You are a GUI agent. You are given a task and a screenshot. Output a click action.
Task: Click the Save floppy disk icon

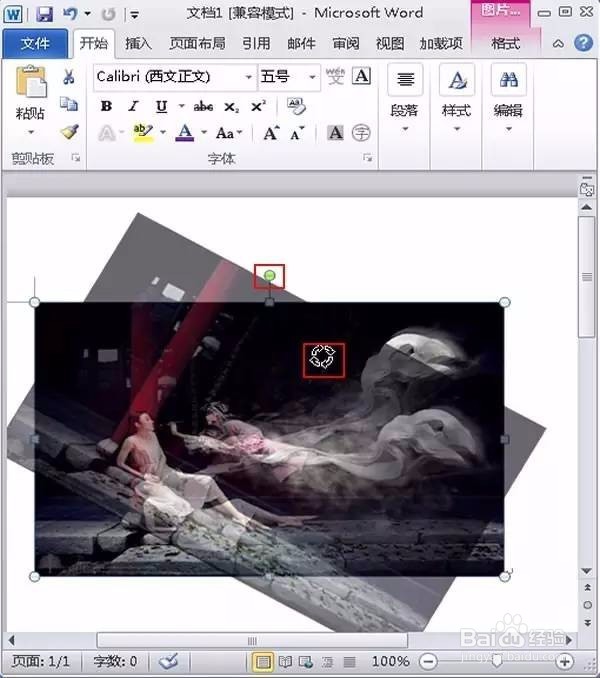[44, 14]
